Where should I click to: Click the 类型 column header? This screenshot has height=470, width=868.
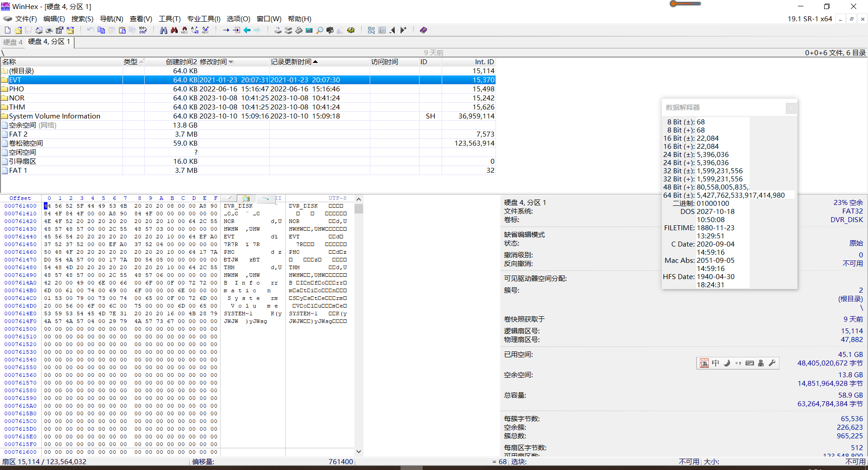133,62
